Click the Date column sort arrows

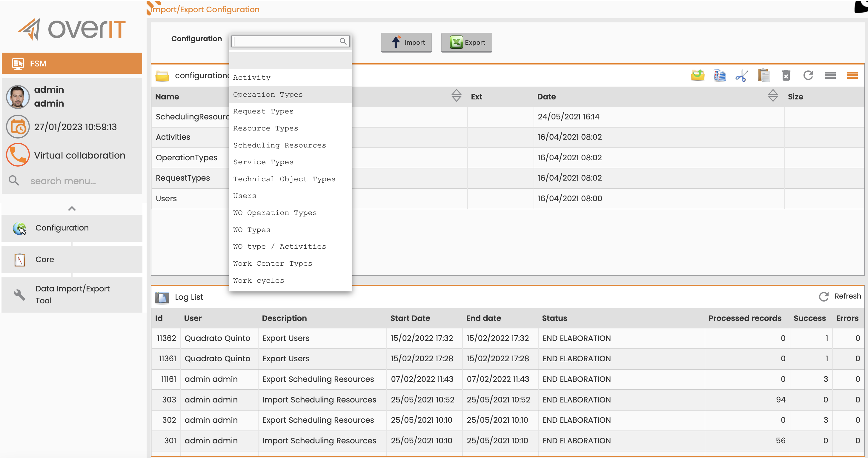pos(773,96)
